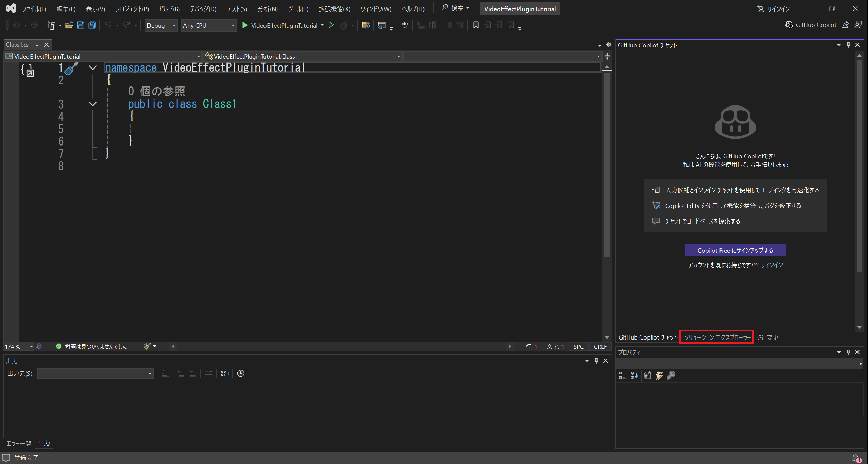868x464 pixels.
Task: Open the Debug configuration dropdown
Action: pyautogui.click(x=161, y=25)
